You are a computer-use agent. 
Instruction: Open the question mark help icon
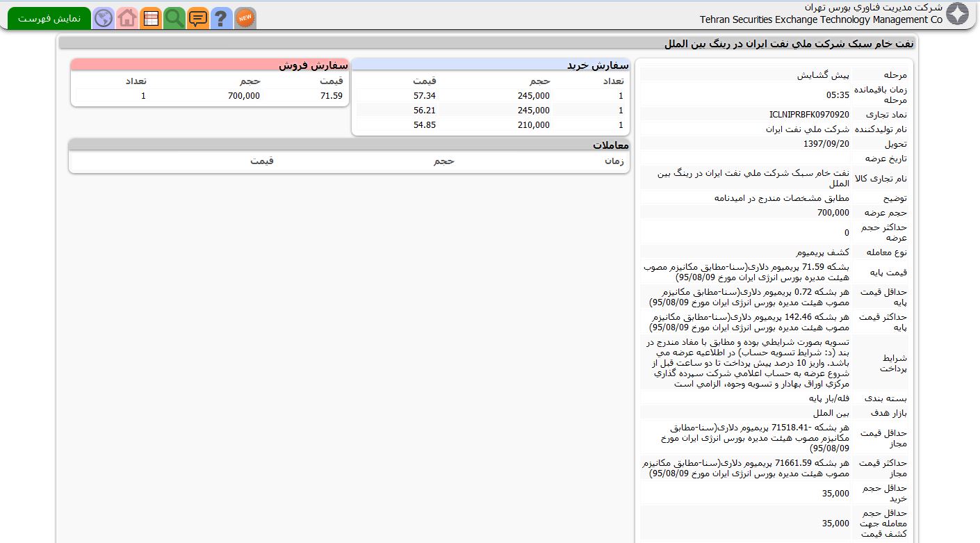tap(221, 18)
